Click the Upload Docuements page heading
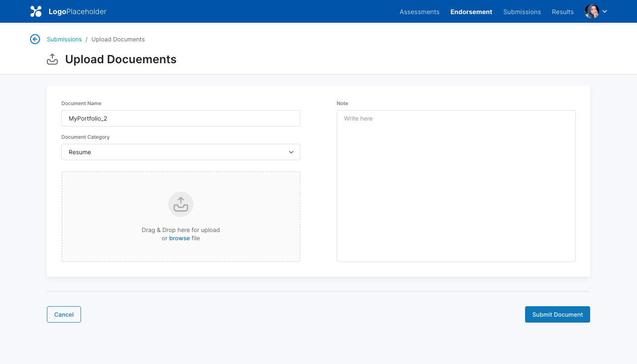 click(121, 59)
